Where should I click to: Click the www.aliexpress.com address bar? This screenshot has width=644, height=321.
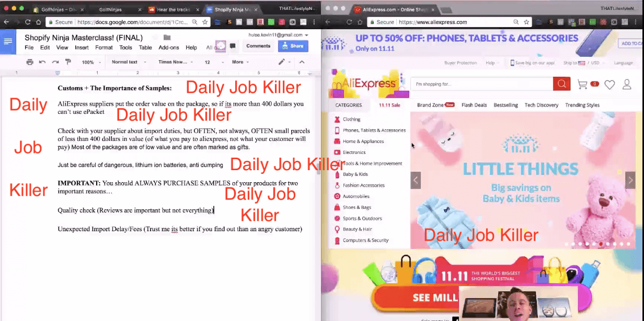(450, 22)
